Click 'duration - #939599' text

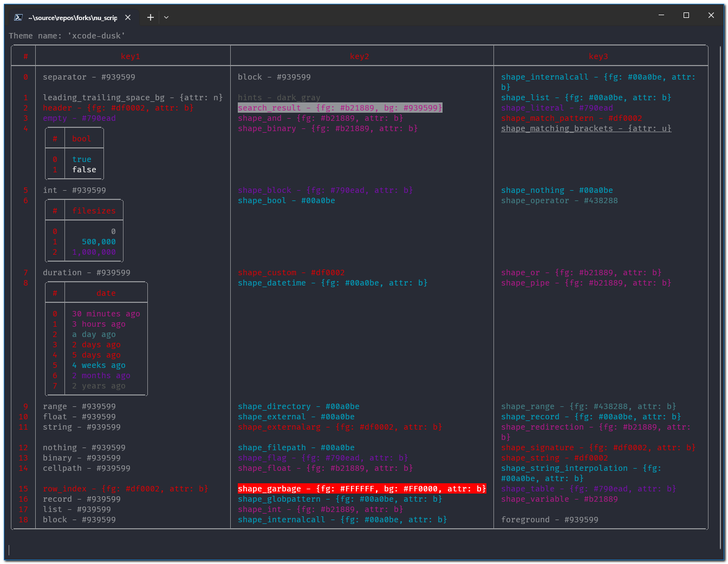[x=87, y=273]
